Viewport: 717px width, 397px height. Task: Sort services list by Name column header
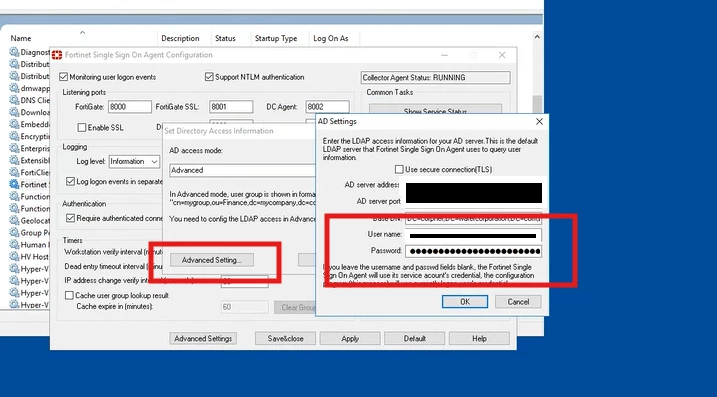point(21,38)
